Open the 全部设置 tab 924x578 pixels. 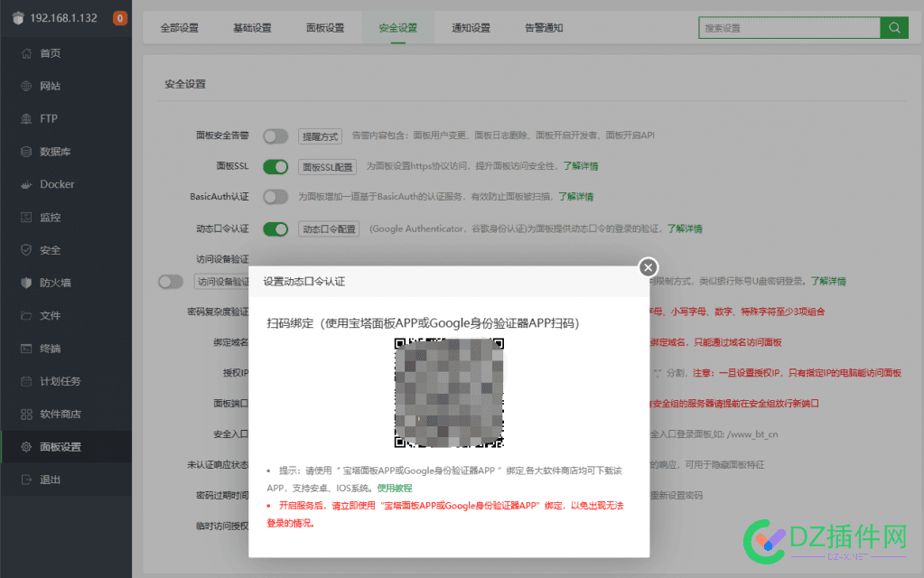[179, 28]
